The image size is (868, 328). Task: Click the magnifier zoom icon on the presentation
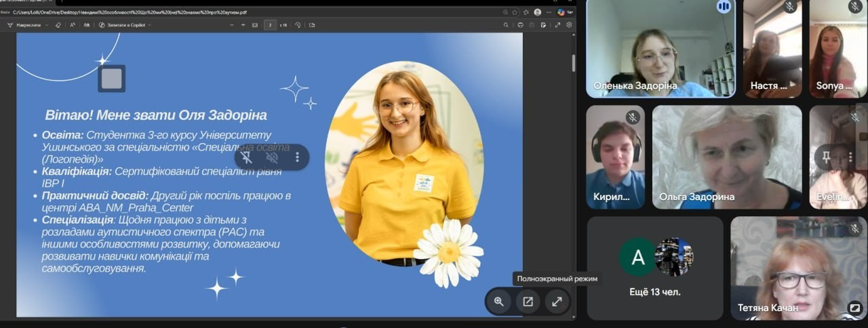coord(499,302)
